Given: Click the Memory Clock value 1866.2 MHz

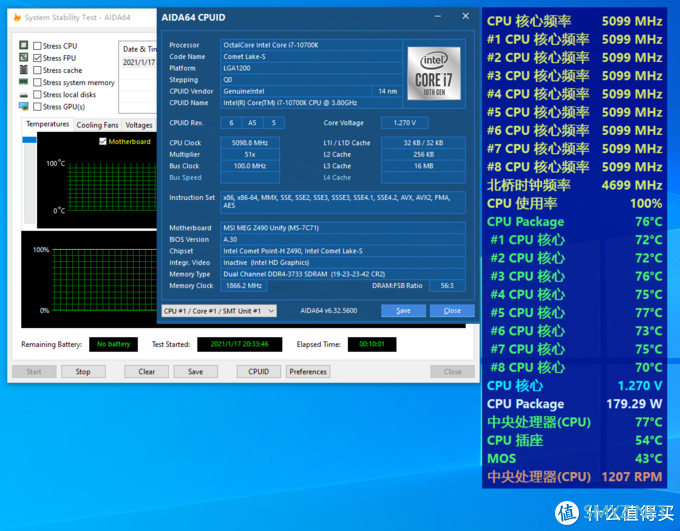Looking at the screenshot, I should point(244,285).
